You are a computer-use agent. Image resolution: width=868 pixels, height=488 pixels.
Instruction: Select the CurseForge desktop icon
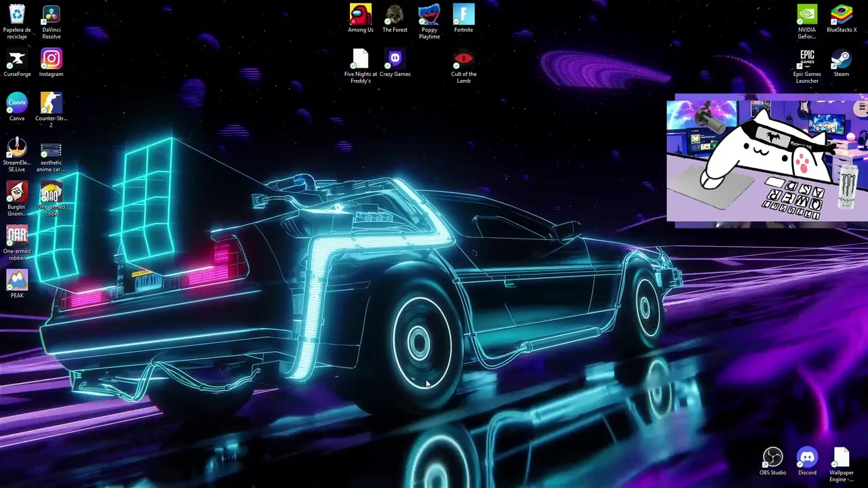pos(17,62)
